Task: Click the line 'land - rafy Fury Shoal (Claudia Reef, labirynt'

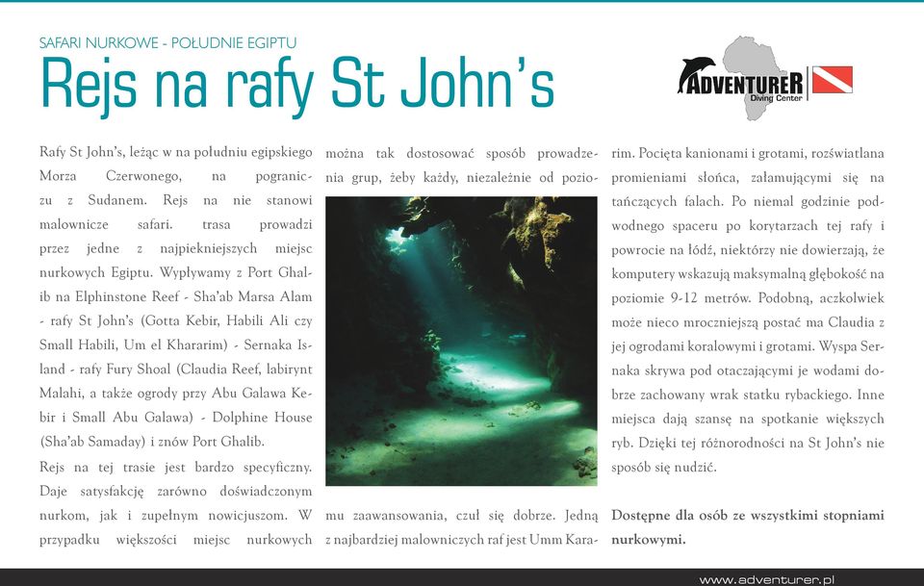Action: pos(175,369)
